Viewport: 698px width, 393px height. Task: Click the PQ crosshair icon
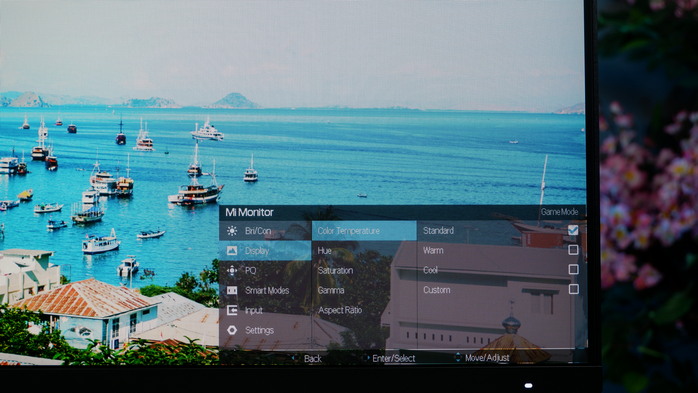click(x=232, y=270)
